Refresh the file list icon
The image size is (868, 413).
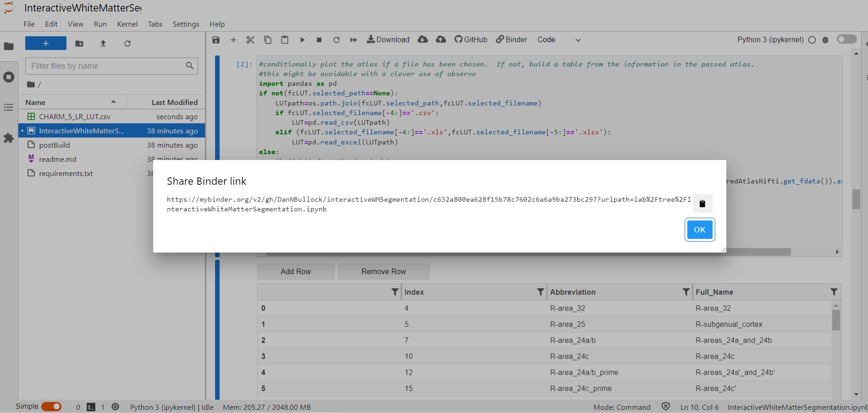(x=127, y=44)
